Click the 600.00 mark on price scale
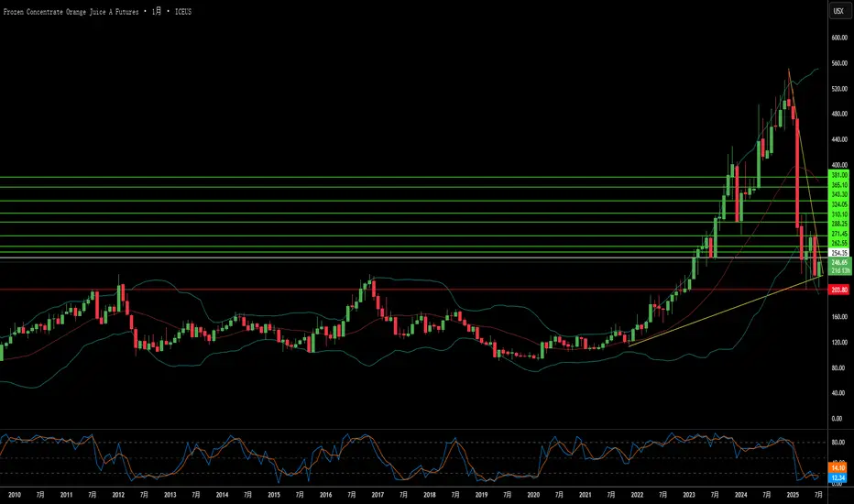 click(838, 38)
